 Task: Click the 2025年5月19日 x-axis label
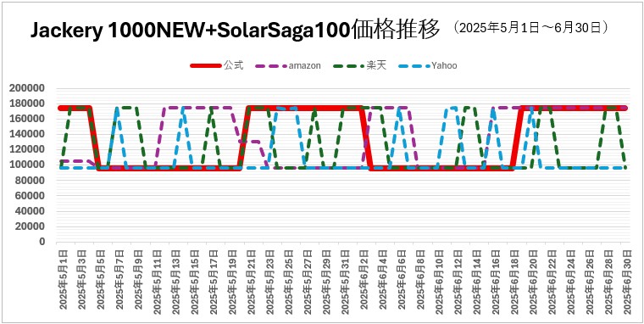tap(232, 282)
